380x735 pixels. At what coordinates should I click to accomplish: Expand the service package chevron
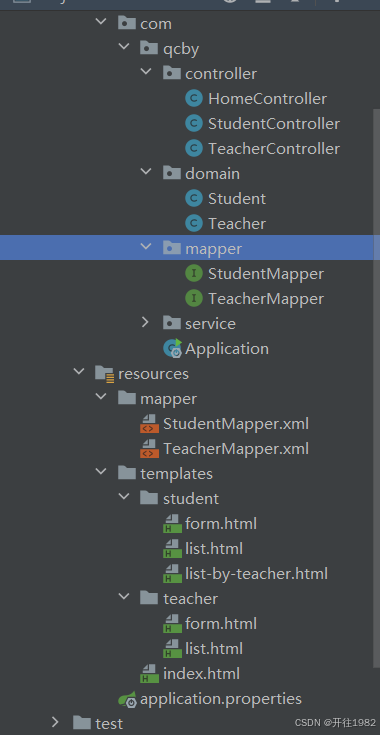145,322
